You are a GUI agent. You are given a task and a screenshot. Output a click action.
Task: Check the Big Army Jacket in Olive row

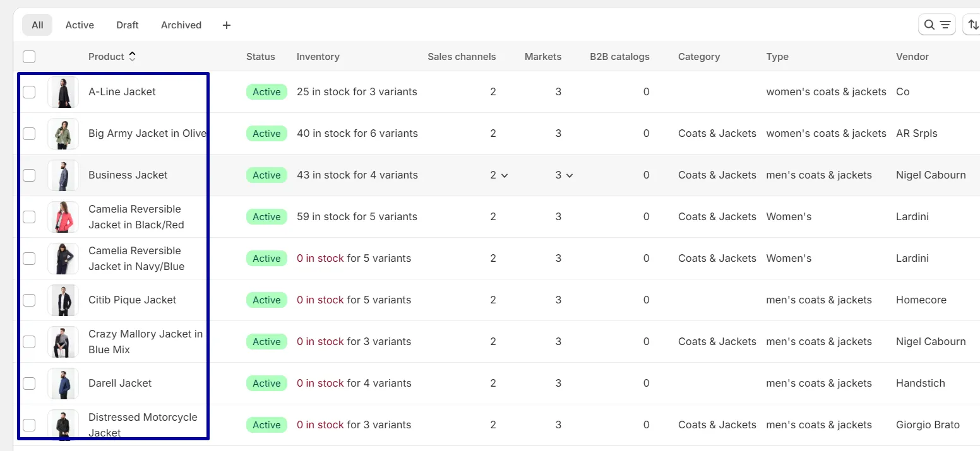pyautogui.click(x=29, y=134)
